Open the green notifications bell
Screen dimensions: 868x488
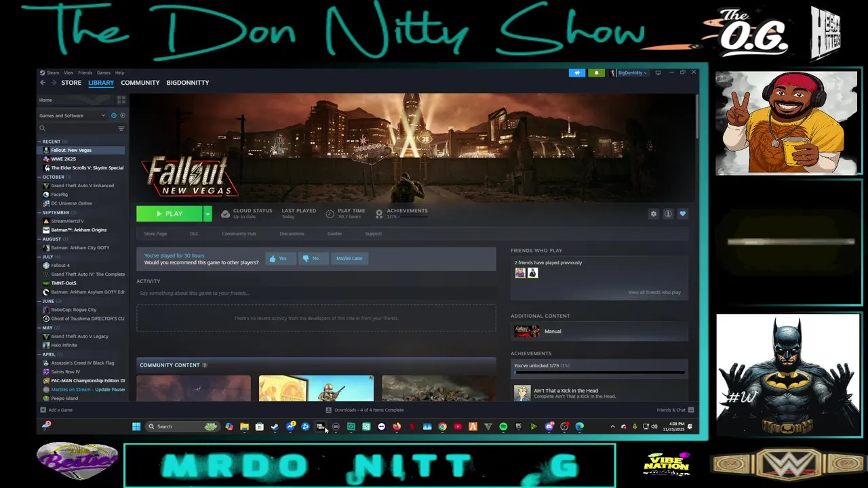[596, 73]
